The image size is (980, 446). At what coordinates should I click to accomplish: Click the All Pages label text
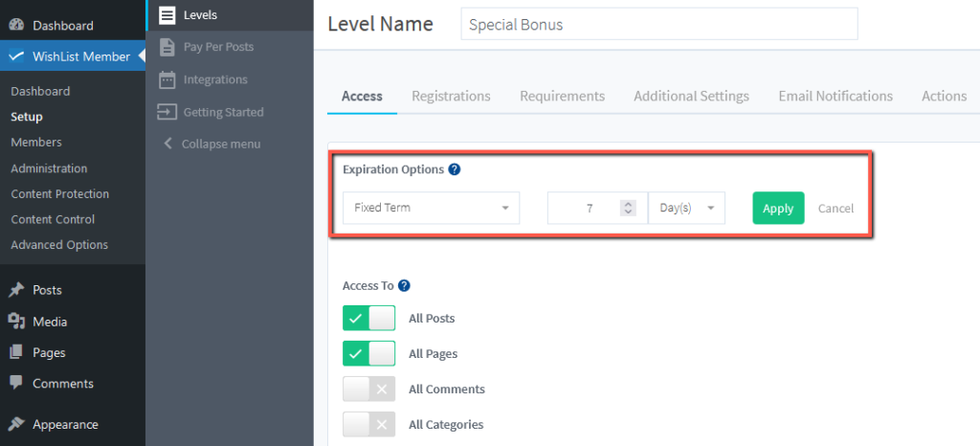434,354
